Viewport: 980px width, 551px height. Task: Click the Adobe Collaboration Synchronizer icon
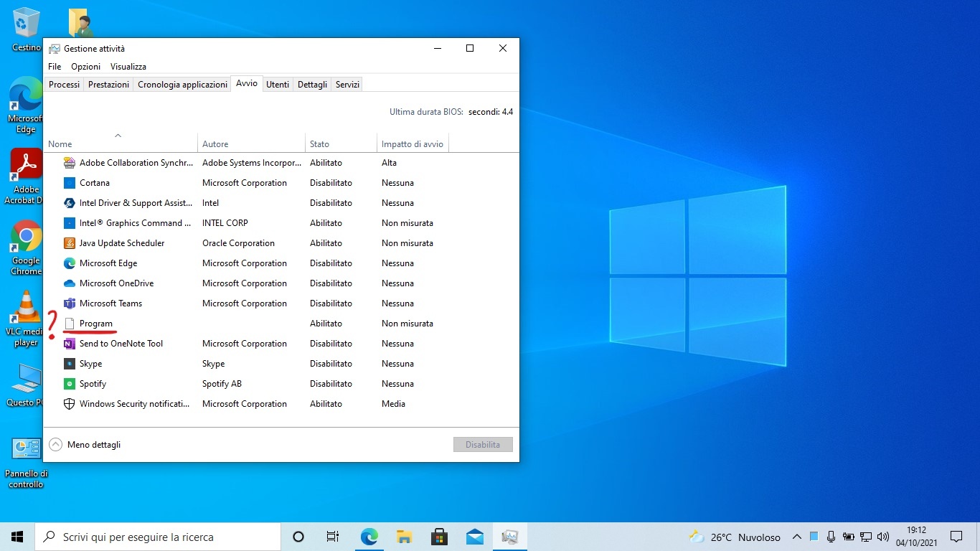(x=70, y=163)
